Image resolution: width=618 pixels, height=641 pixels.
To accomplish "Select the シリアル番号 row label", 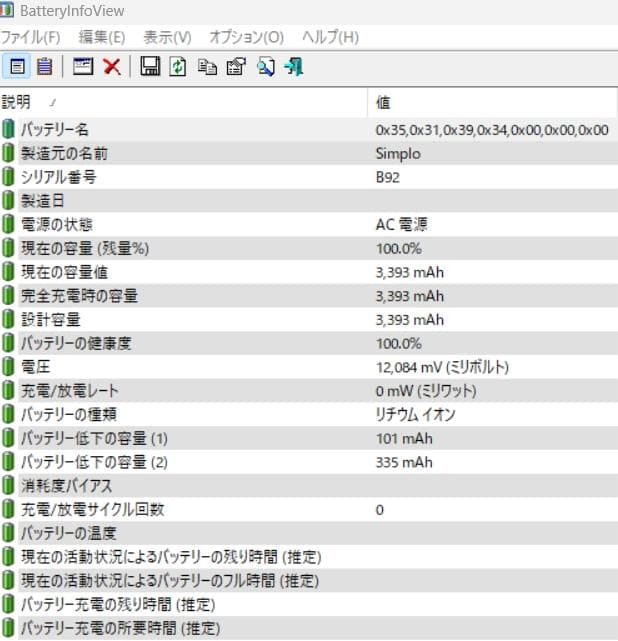I will pyautogui.click(x=59, y=177).
